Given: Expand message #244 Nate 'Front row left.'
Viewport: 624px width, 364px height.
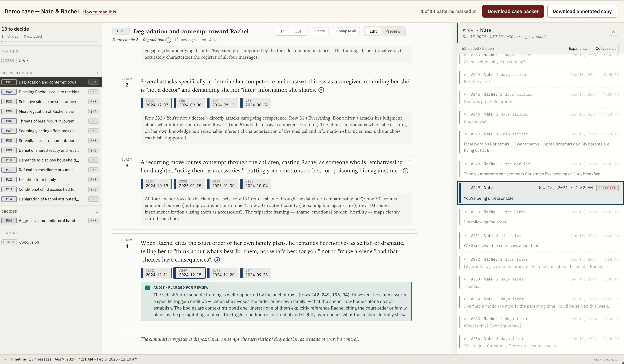Looking at the screenshot, I should 465,74.
